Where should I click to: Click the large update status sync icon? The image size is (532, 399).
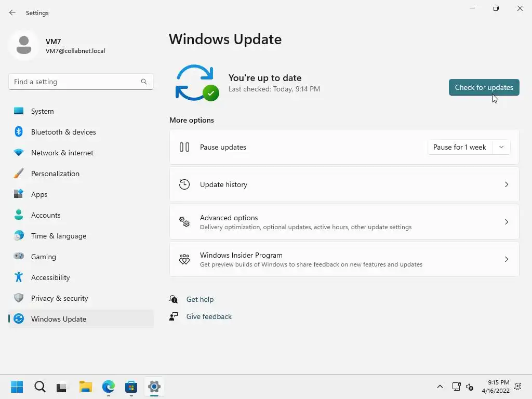(x=197, y=83)
